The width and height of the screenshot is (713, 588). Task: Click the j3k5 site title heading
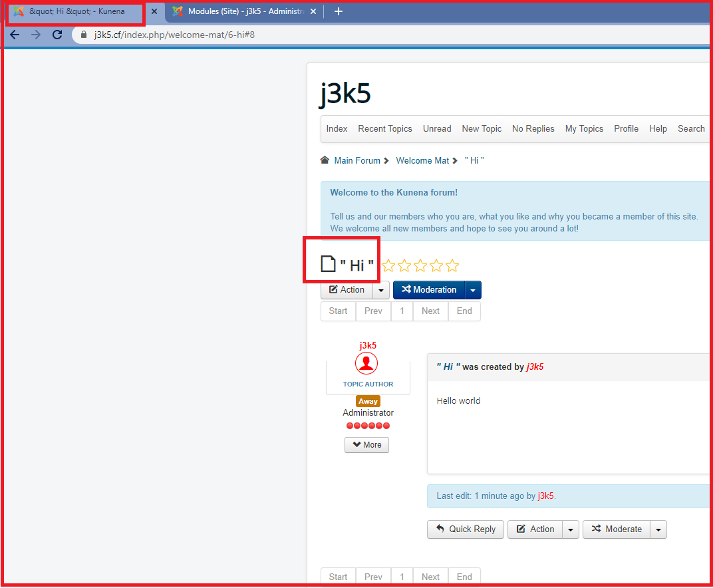(345, 94)
